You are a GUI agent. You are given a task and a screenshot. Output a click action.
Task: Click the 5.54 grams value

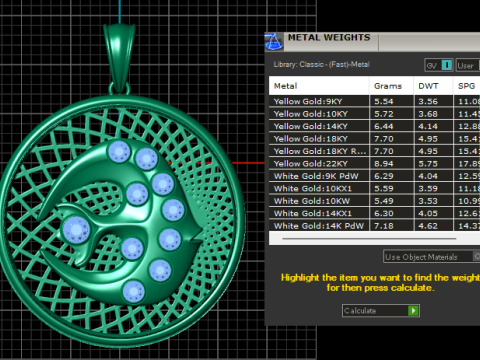(x=384, y=101)
